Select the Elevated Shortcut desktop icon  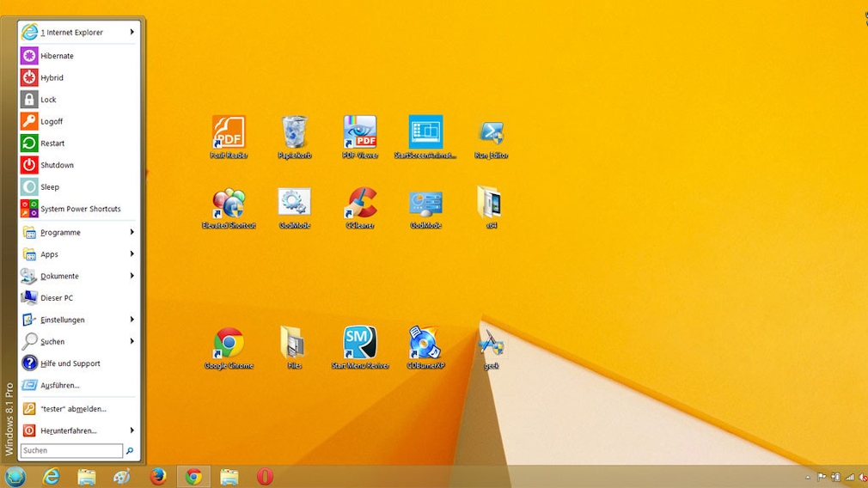[229, 207]
